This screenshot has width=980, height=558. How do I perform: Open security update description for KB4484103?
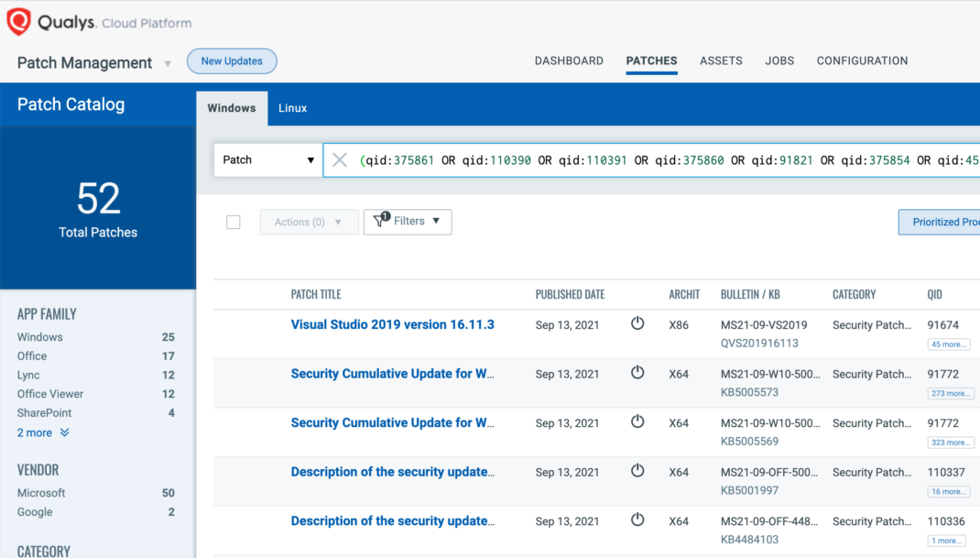click(x=393, y=521)
